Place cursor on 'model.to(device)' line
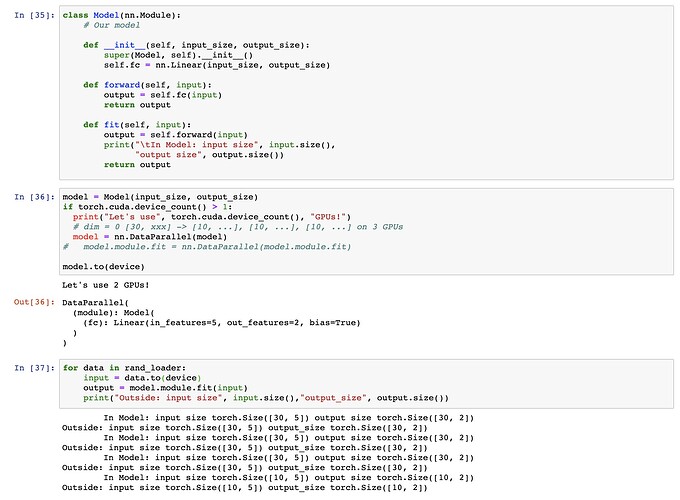The image size is (680, 500). (103, 267)
